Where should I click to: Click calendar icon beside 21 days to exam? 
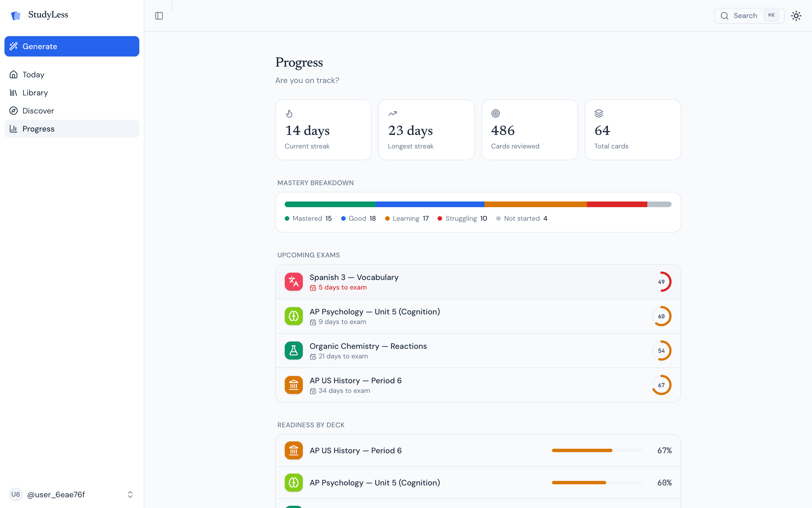click(x=313, y=357)
